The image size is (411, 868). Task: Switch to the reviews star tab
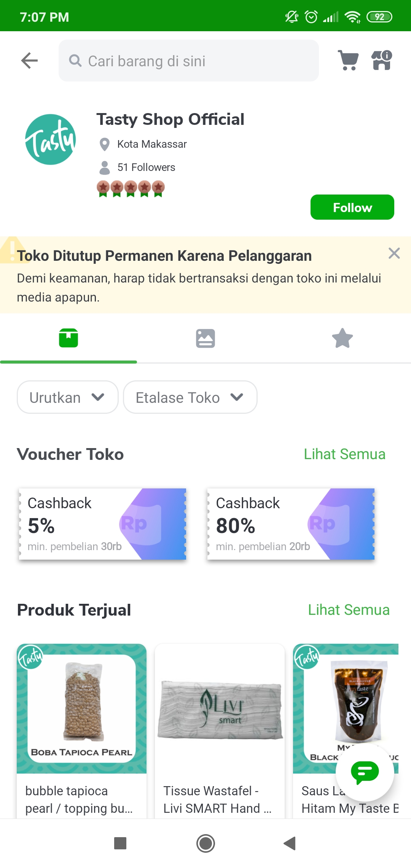coord(342,338)
